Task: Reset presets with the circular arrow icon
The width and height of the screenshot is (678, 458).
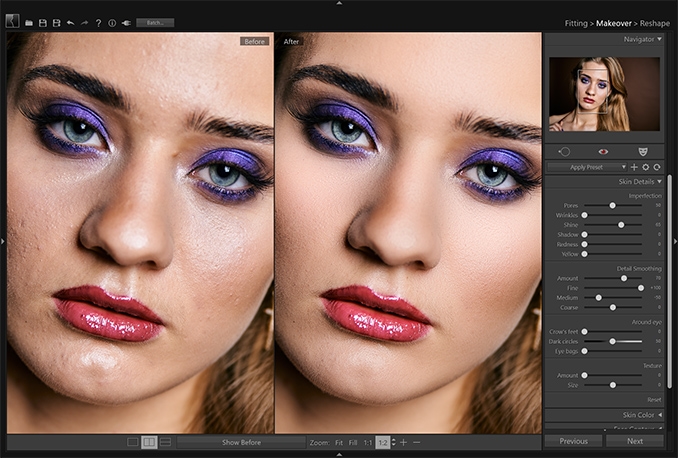Action: pyautogui.click(x=657, y=167)
